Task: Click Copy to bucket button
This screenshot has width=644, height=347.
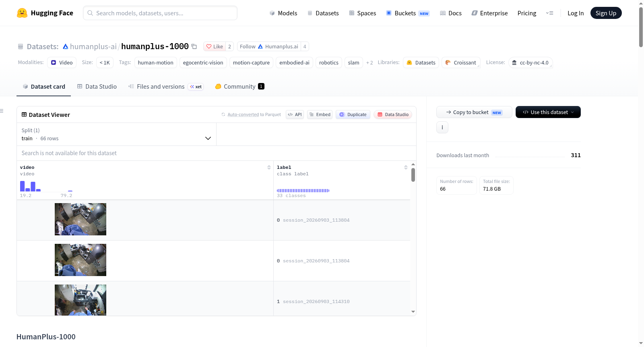Action: tap(474, 112)
